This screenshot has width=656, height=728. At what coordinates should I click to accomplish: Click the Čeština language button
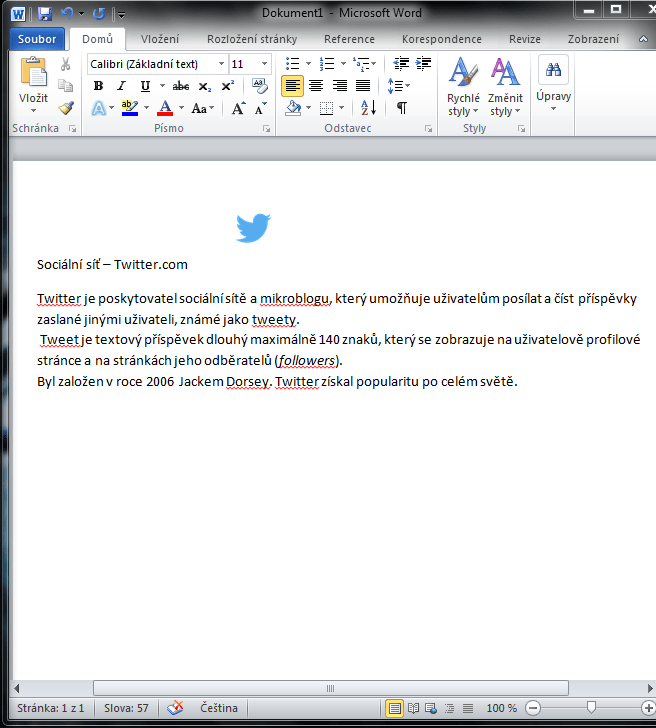(219, 708)
